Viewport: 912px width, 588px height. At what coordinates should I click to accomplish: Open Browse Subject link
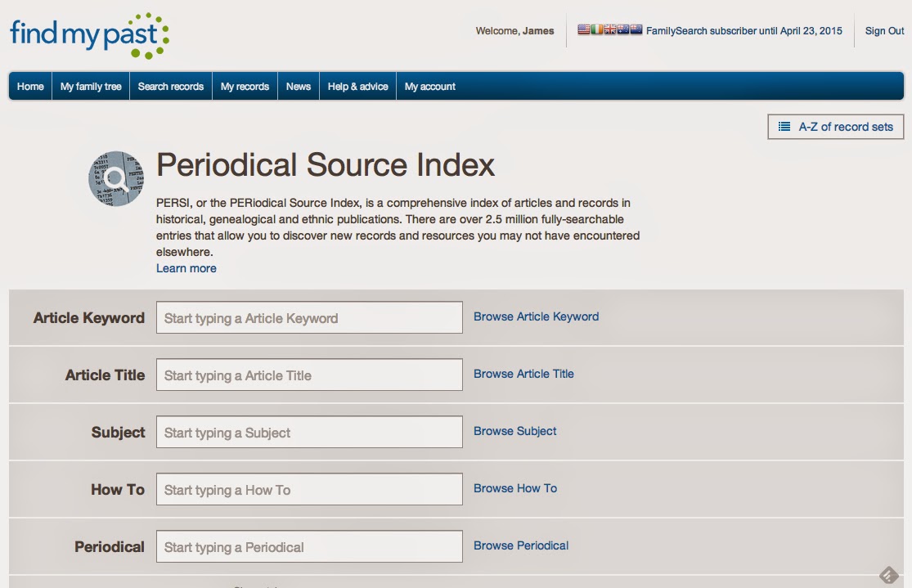coord(514,431)
